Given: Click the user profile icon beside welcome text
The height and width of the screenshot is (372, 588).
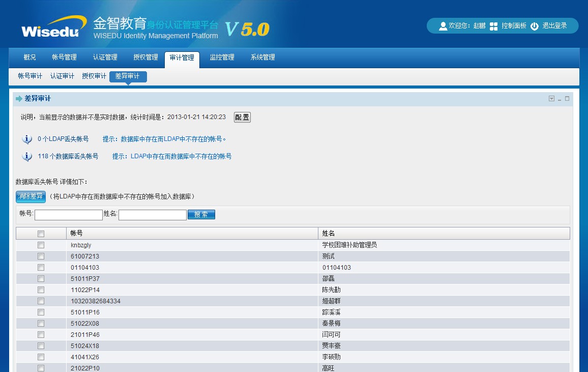Looking at the screenshot, I should pyautogui.click(x=443, y=26).
